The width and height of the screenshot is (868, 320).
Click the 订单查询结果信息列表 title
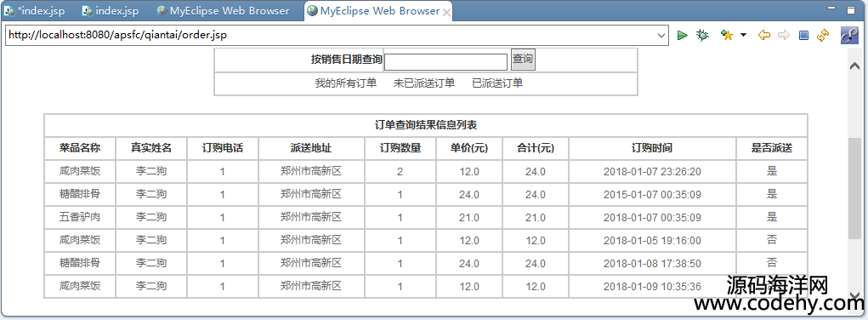(426, 125)
